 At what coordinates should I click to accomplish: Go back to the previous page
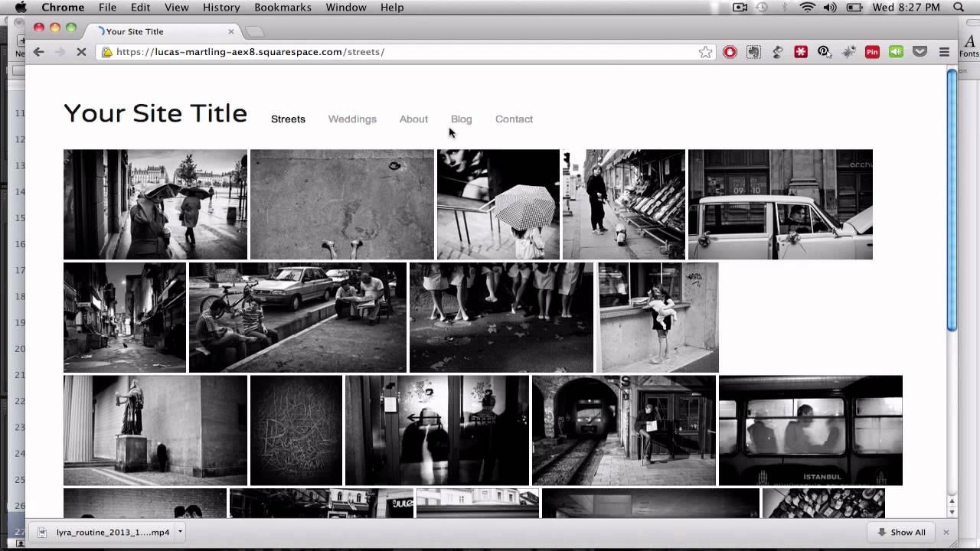pos(39,52)
